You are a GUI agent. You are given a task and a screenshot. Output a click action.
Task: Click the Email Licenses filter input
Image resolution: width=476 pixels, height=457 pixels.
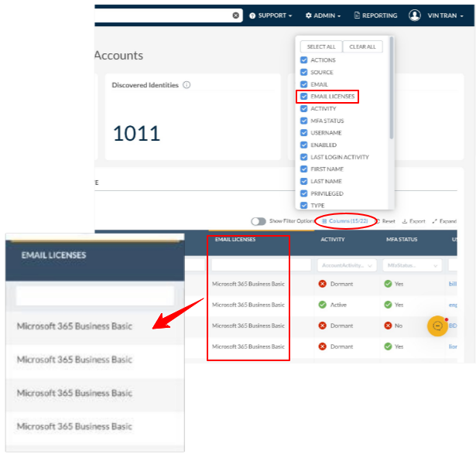tap(261, 265)
